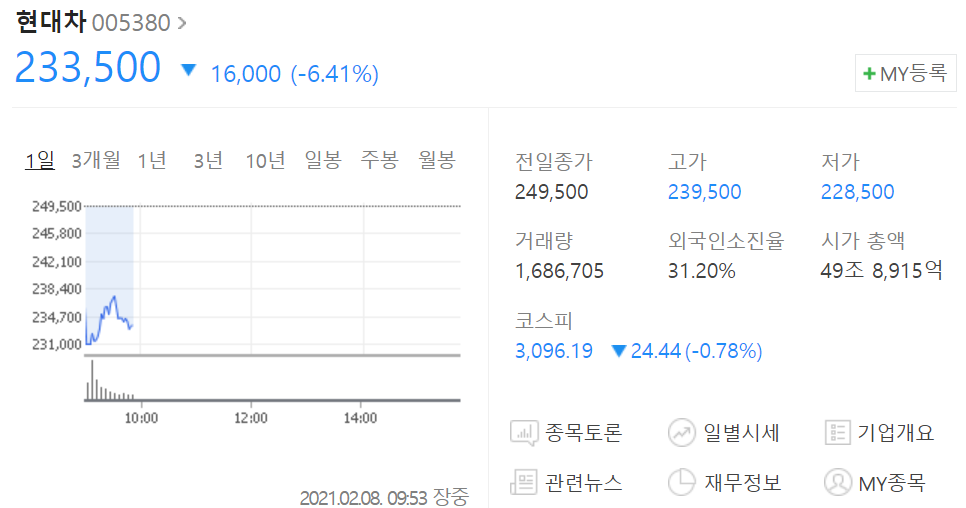
Task: Switch chart to 3년 range
Action: tap(208, 161)
